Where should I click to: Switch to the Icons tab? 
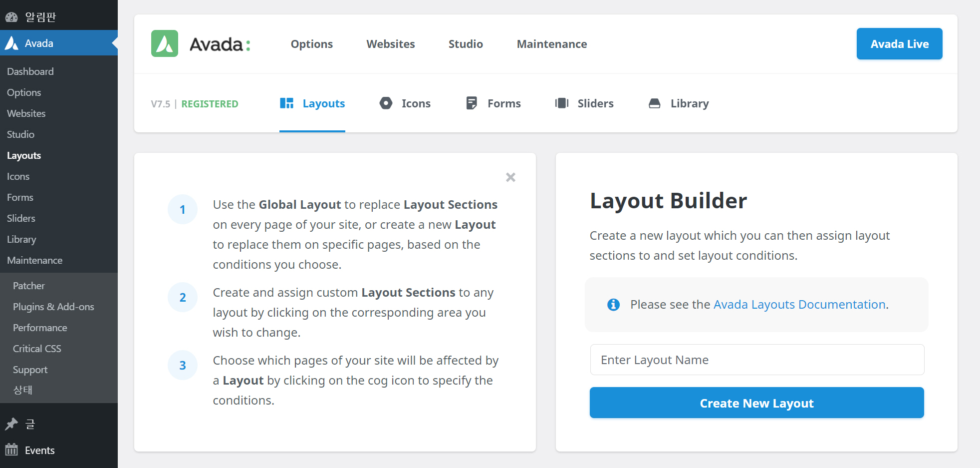tap(405, 103)
